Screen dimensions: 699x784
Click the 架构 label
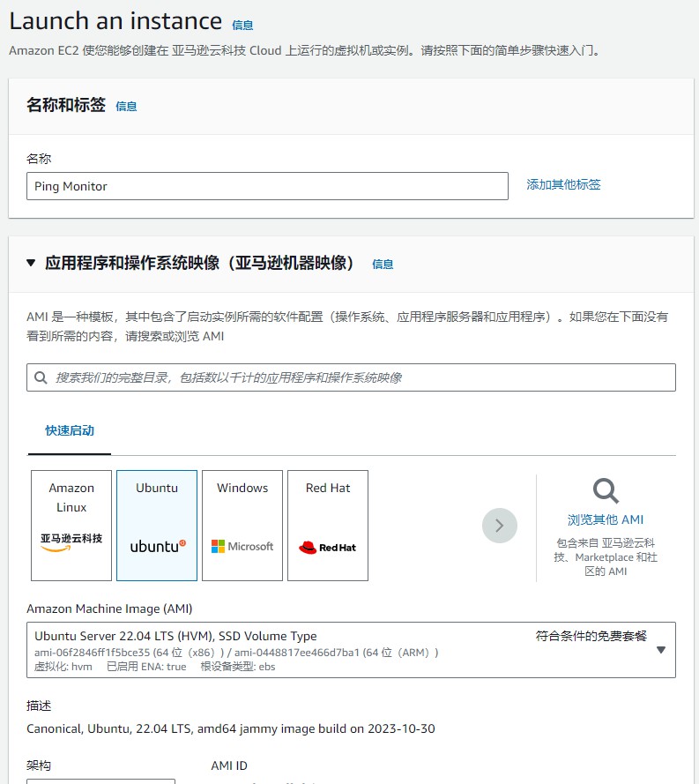[39, 765]
